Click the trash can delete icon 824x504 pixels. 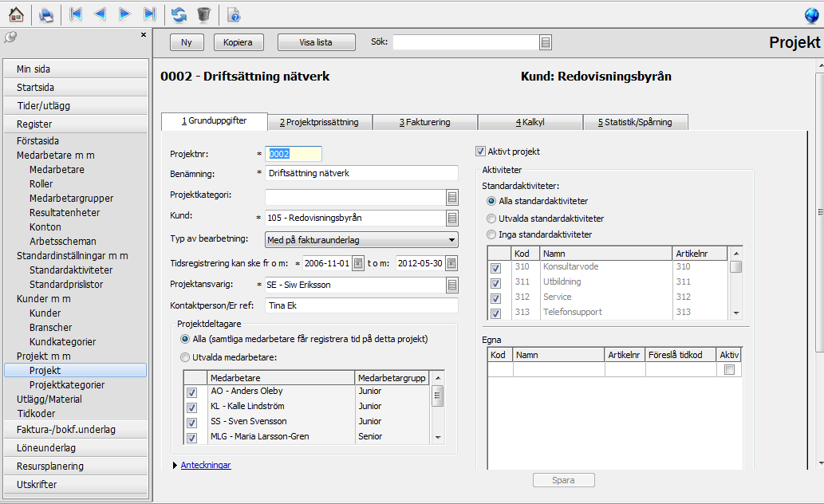tap(204, 14)
